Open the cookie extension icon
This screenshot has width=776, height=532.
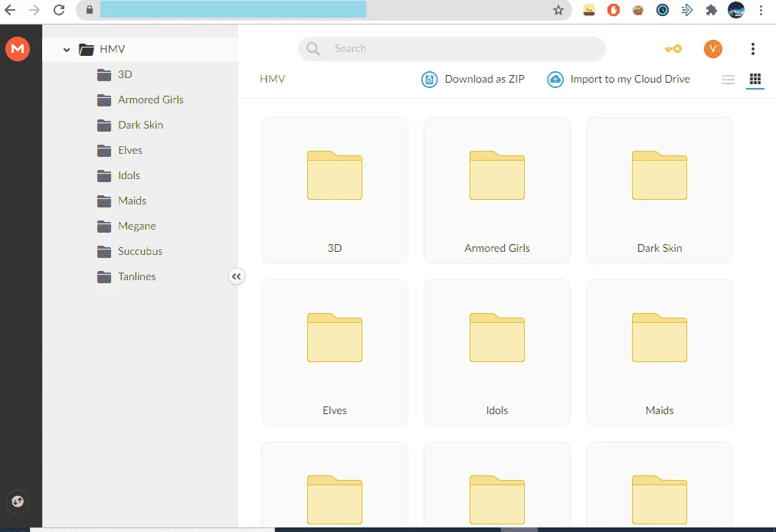[x=638, y=10]
